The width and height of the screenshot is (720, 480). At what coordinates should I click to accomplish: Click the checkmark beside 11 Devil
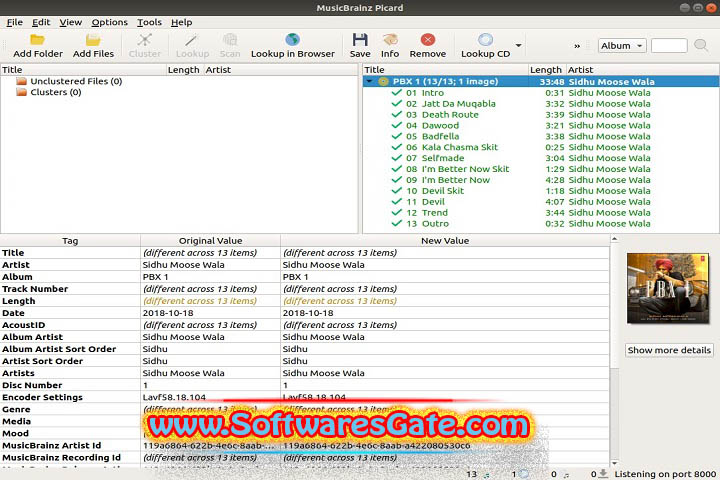(397, 202)
